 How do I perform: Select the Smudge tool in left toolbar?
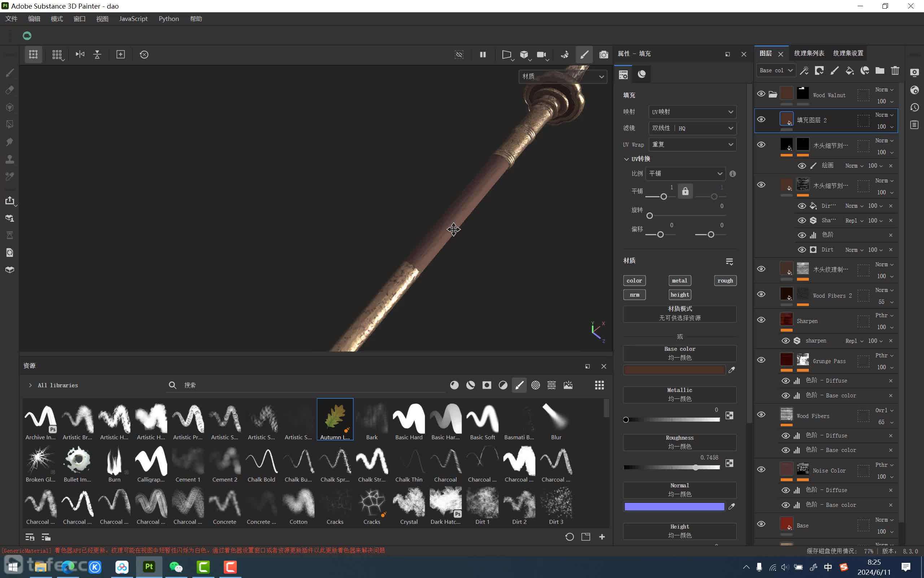click(10, 142)
